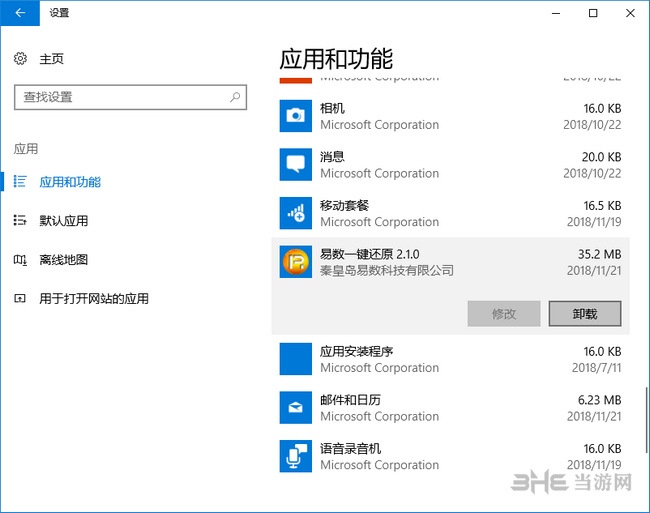Viewport: 650px width, 513px height.
Task: Open 离线地图 in the sidebar
Action: (x=63, y=259)
